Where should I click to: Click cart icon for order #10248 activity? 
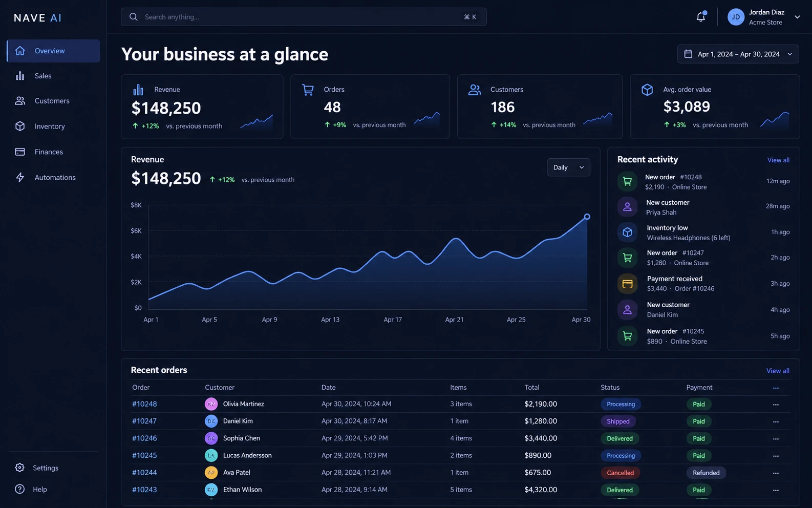[627, 181]
